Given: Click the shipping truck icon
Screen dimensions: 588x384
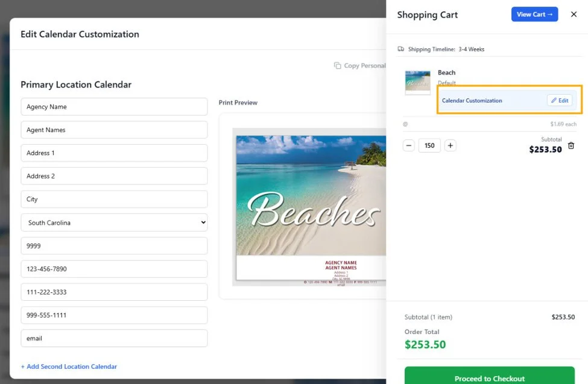Looking at the screenshot, I should click(401, 49).
